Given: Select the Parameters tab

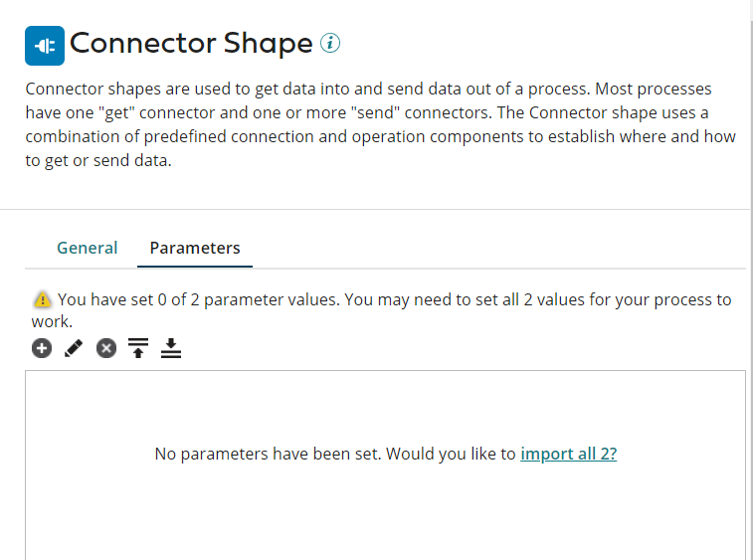Looking at the screenshot, I should tap(195, 248).
